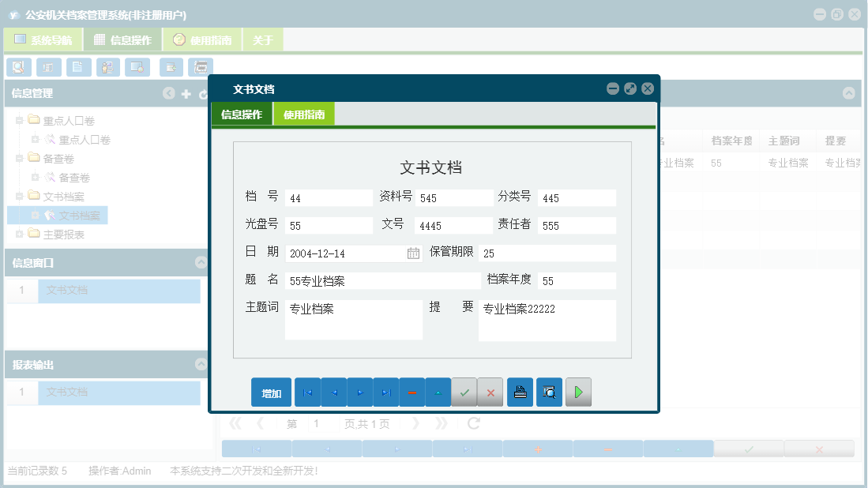Go to first record in 文书文档 dialog
868x488 pixels.
click(x=308, y=392)
